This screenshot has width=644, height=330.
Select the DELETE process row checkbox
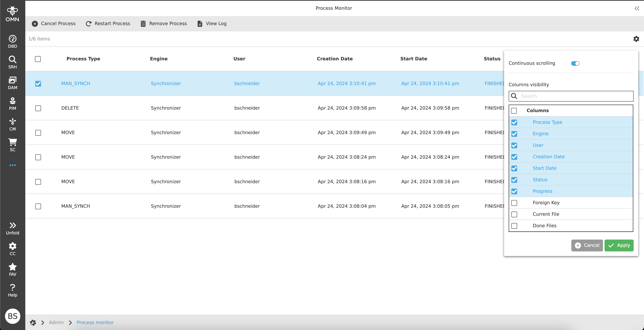tap(38, 108)
